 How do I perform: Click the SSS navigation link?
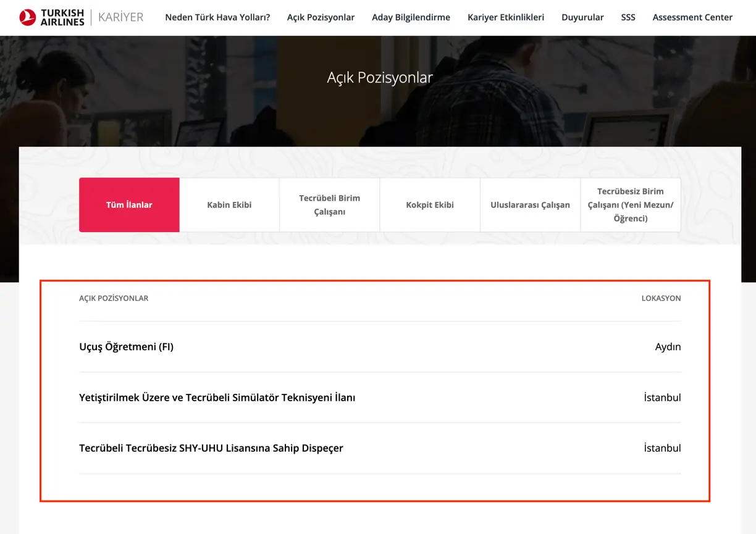628,17
